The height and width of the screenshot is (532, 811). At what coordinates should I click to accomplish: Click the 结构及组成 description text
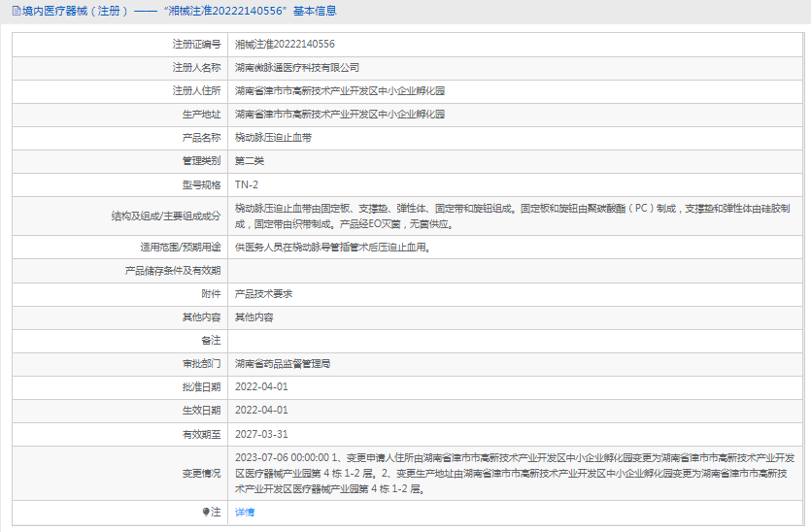click(x=512, y=216)
